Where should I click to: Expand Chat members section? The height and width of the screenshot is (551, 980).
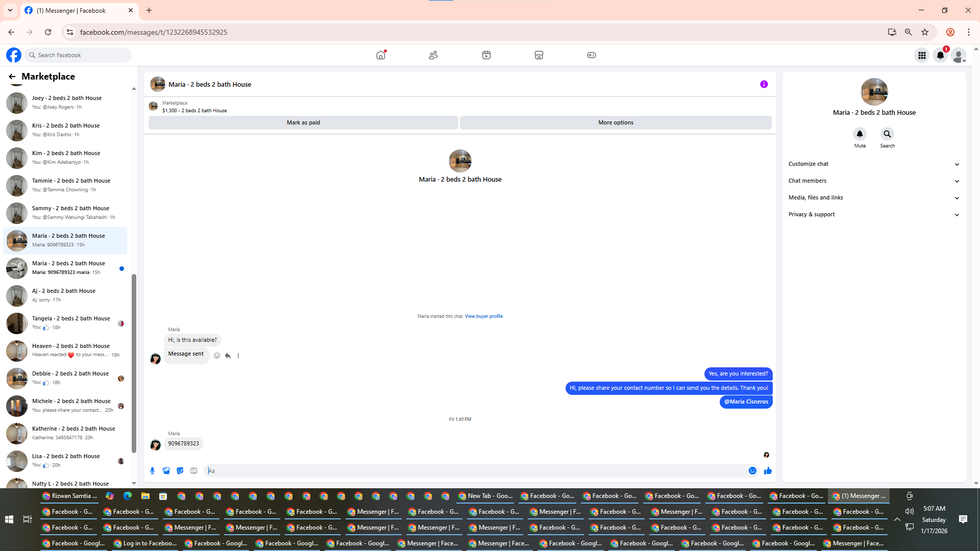coord(874,181)
